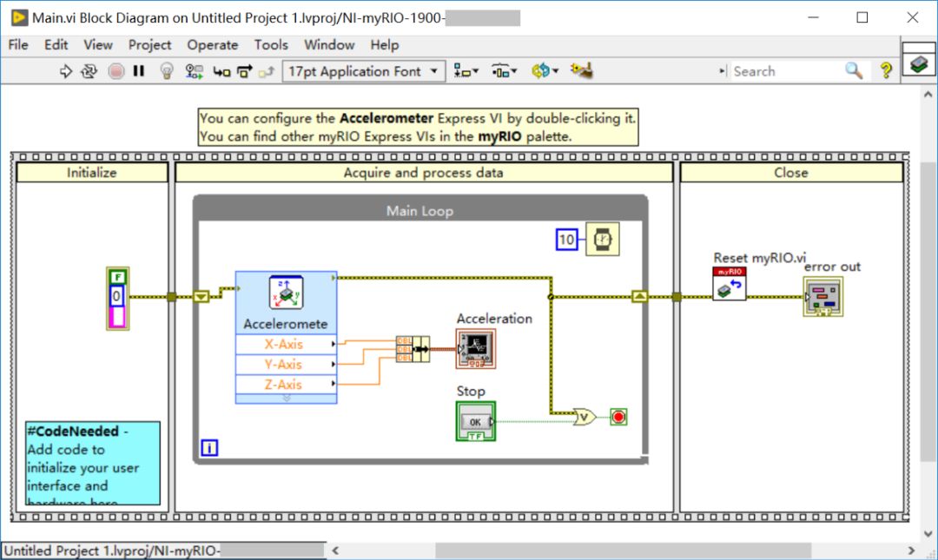Toggle Retain Wire Values
This screenshot has height=560, width=938.
(194, 71)
